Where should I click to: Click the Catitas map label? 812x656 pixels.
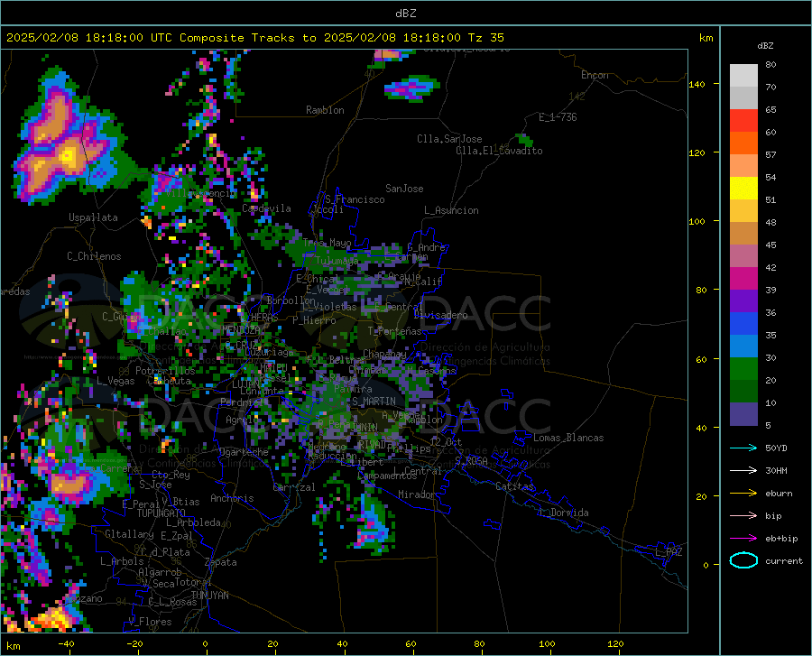[x=514, y=486]
